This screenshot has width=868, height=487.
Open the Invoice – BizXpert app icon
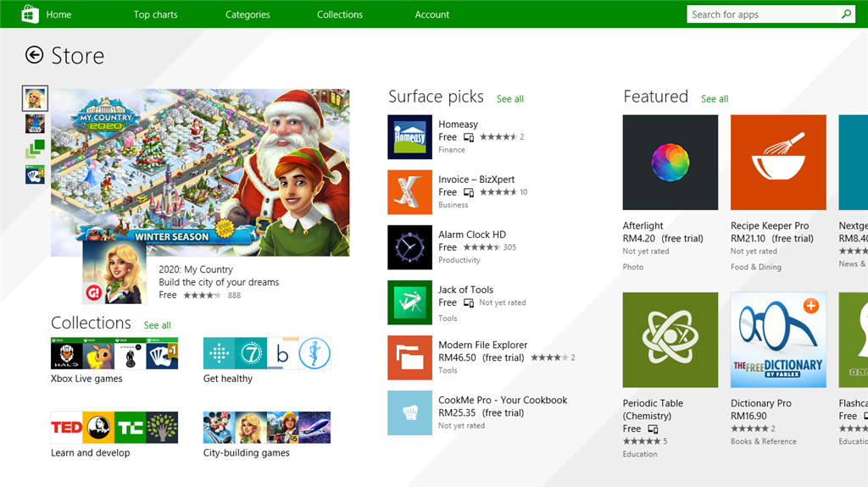pos(409,192)
